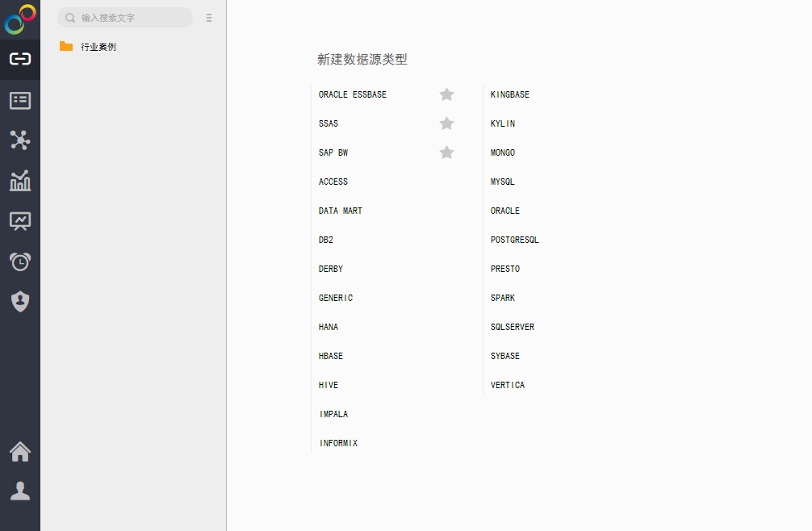The width and height of the screenshot is (812, 531).
Task: Pick the SQLSERVER data source
Action: 512,327
